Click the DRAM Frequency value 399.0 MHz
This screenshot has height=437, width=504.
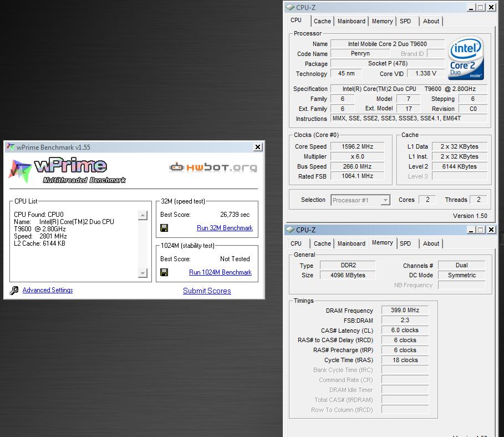pos(405,311)
